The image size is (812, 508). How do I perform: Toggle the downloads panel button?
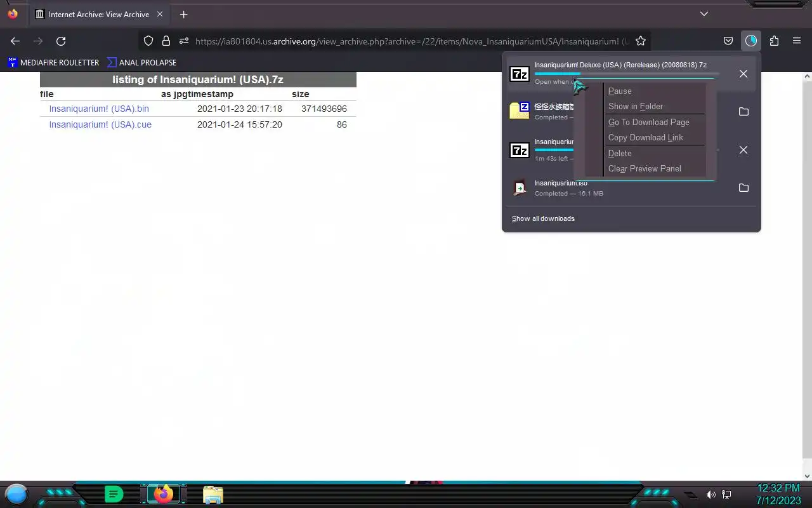pyautogui.click(x=751, y=41)
